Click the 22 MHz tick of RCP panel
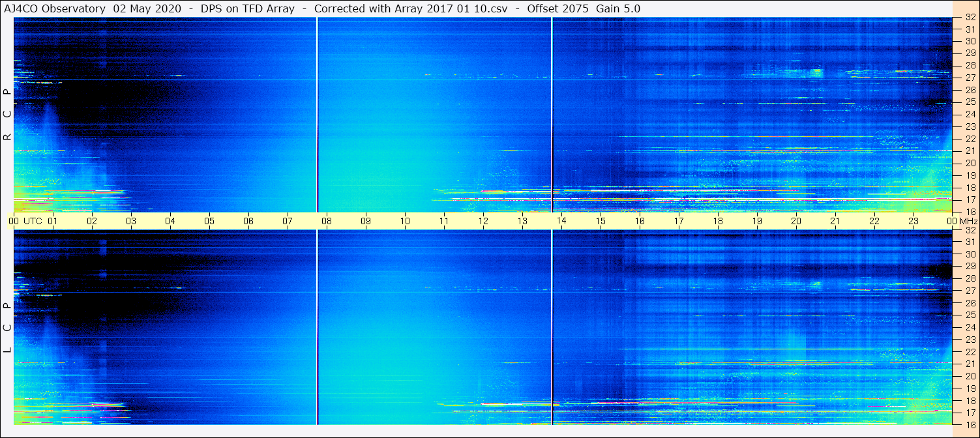 (x=970, y=139)
